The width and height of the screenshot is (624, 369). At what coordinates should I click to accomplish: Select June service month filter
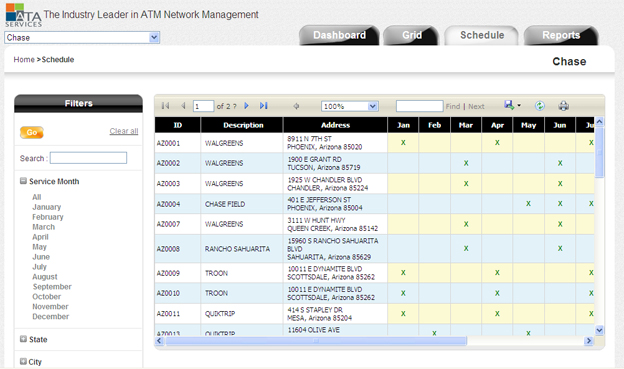click(41, 257)
